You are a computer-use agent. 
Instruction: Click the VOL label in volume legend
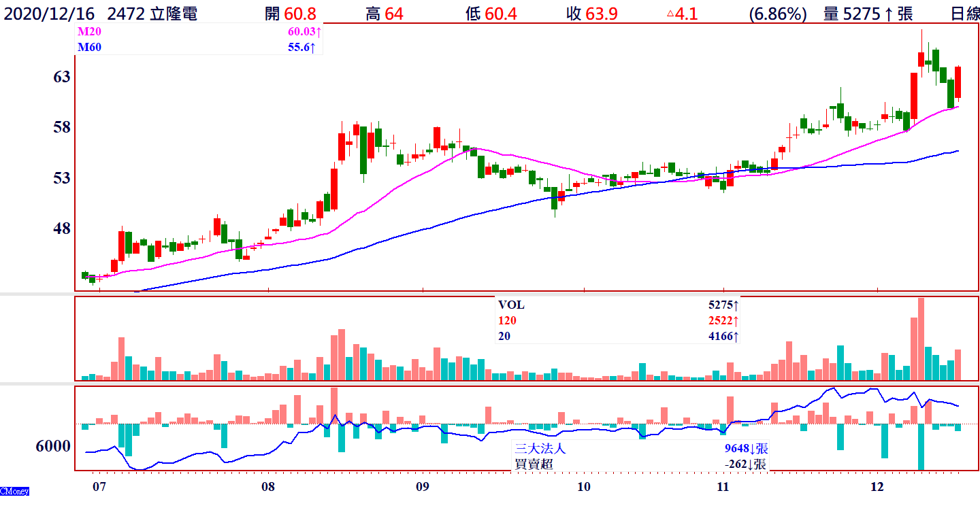coord(511,305)
